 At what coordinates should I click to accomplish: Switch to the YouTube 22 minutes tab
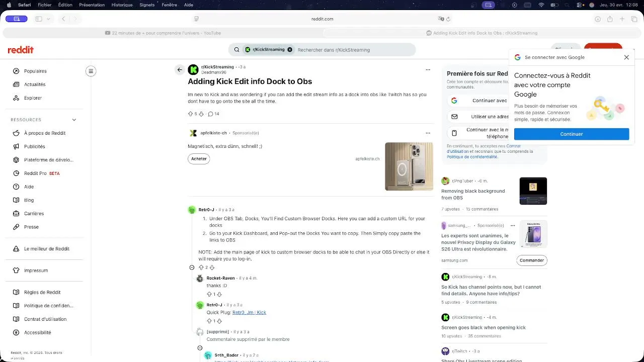tap(163, 33)
